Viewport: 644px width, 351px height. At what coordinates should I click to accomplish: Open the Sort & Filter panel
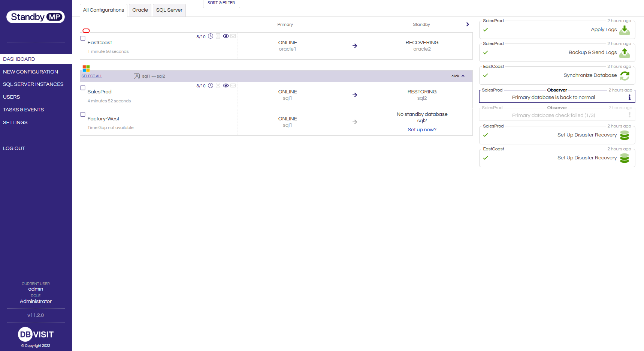point(221,2)
